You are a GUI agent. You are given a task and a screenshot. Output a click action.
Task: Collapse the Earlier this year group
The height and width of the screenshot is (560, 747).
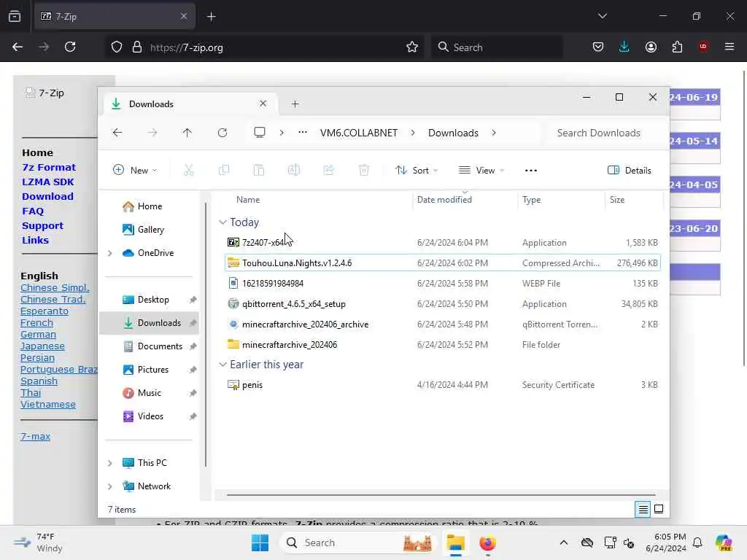click(222, 365)
